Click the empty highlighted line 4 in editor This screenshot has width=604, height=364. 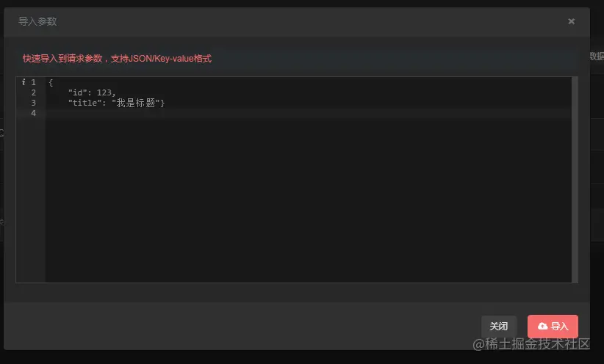[x=308, y=113]
